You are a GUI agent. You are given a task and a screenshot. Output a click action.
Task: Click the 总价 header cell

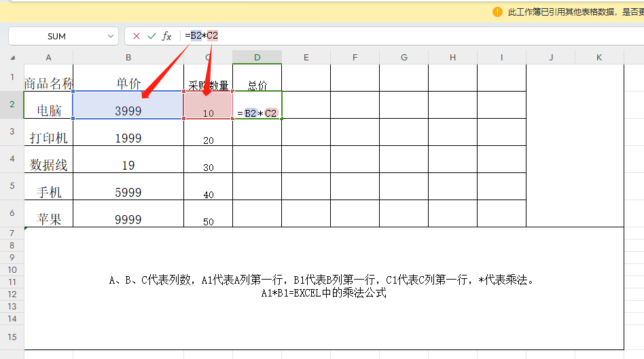pyautogui.click(x=257, y=77)
